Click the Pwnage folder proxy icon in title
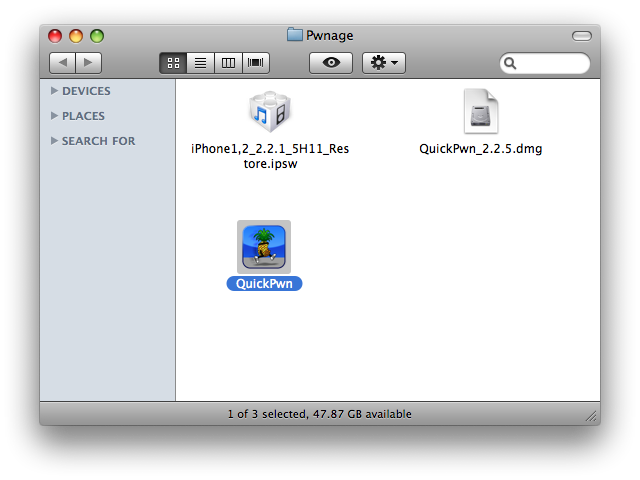This screenshot has width=640, height=480. (294, 35)
